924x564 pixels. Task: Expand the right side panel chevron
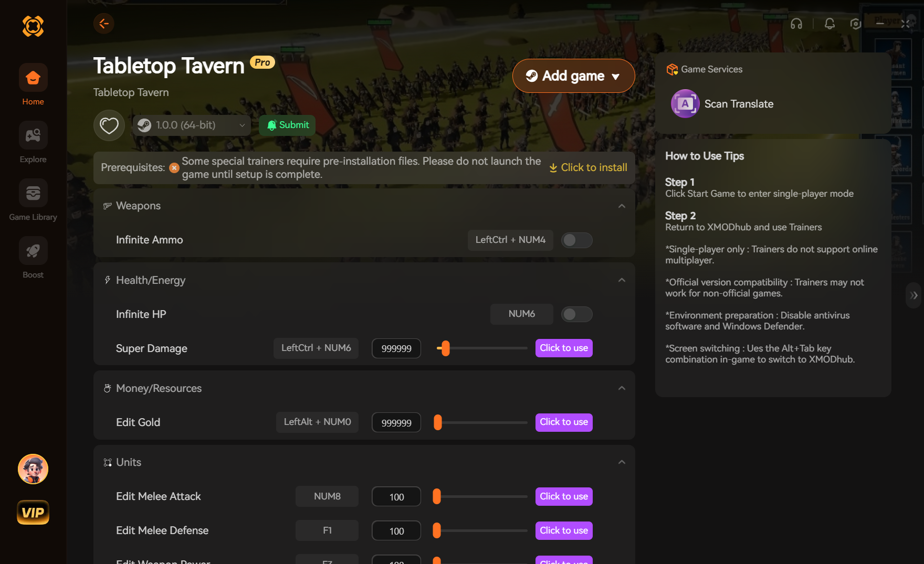point(914,295)
